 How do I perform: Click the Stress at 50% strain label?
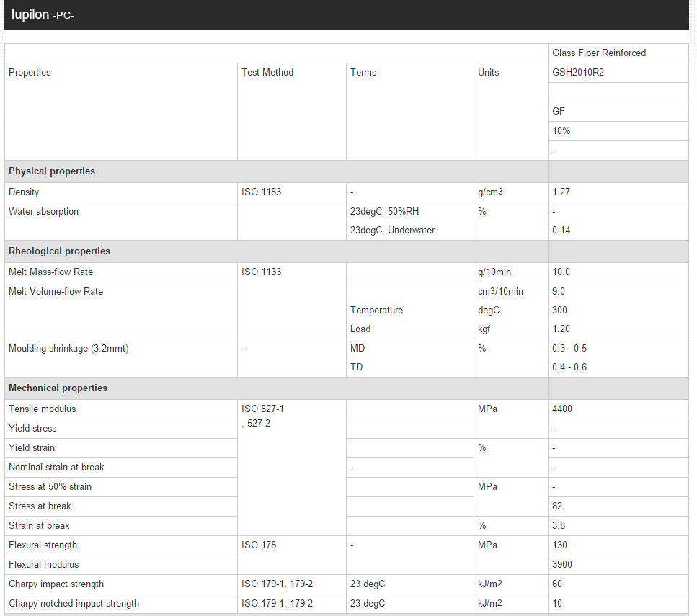pos(50,487)
